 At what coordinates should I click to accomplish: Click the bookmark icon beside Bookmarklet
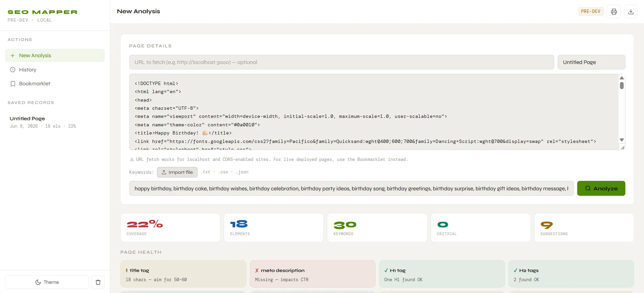tap(13, 84)
